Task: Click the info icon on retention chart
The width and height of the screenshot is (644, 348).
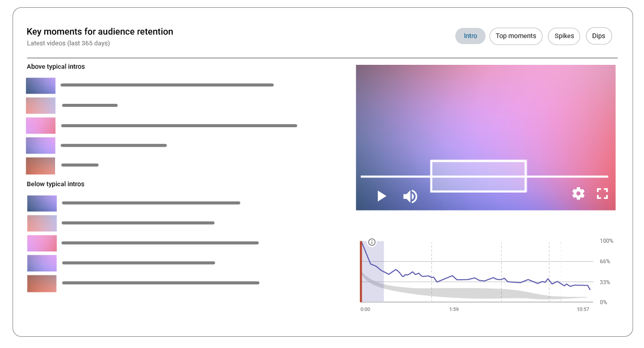Action: 372,242
